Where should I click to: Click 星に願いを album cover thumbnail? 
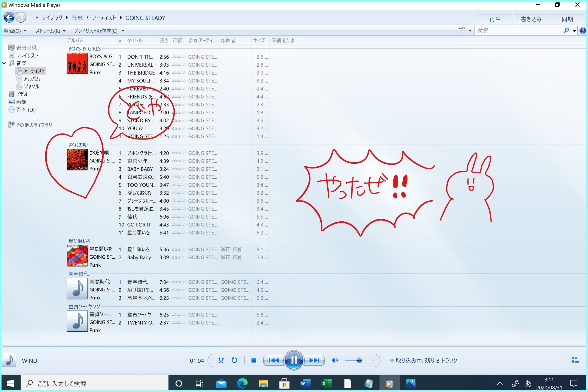tap(77, 256)
